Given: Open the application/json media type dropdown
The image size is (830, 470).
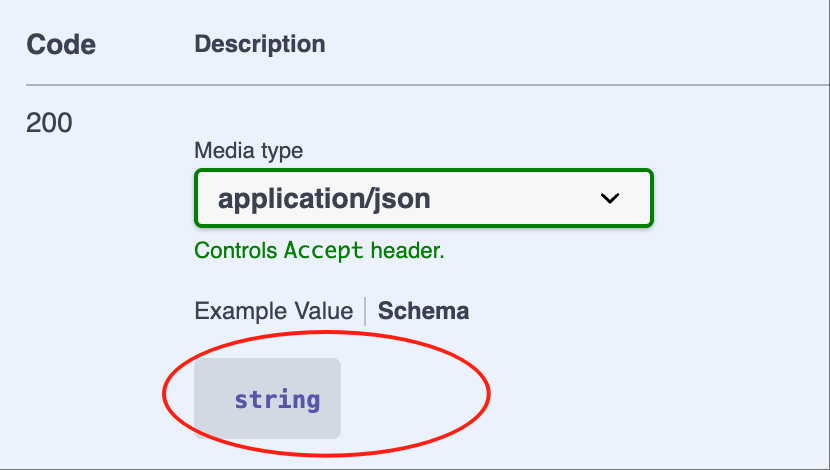Looking at the screenshot, I should [x=424, y=198].
